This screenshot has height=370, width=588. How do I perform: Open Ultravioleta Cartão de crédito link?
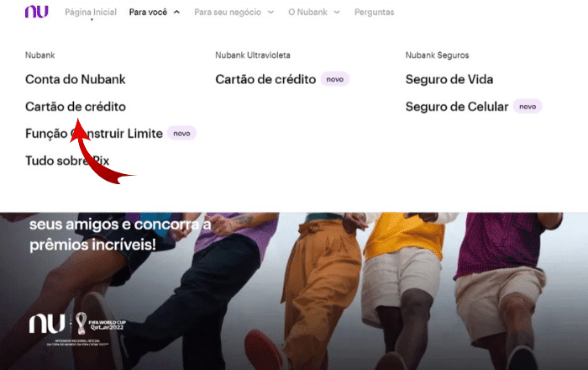(x=265, y=80)
